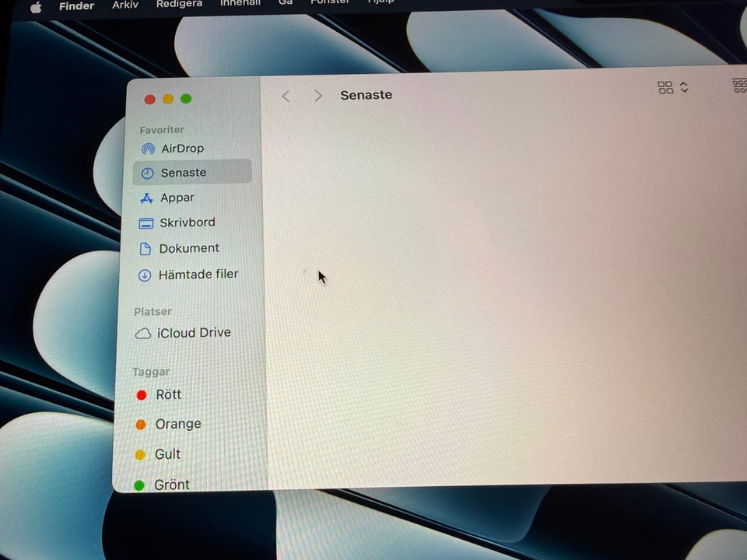Viewport: 747px width, 560px height.
Task: Go to Skrivbord in the sidebar
Action: click(x=177, y=222)
